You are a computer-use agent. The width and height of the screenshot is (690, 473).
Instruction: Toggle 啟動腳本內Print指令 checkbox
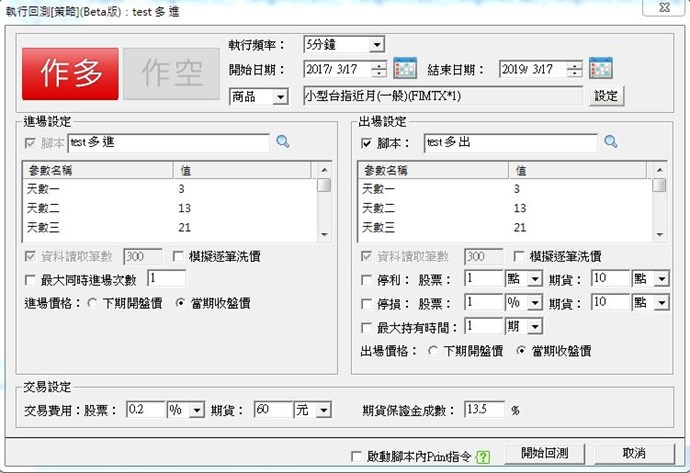click(x=357, y=456)
